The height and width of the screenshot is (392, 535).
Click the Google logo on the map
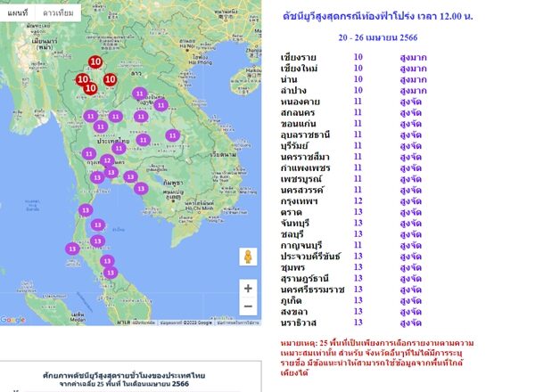click(x=12, y=320)
